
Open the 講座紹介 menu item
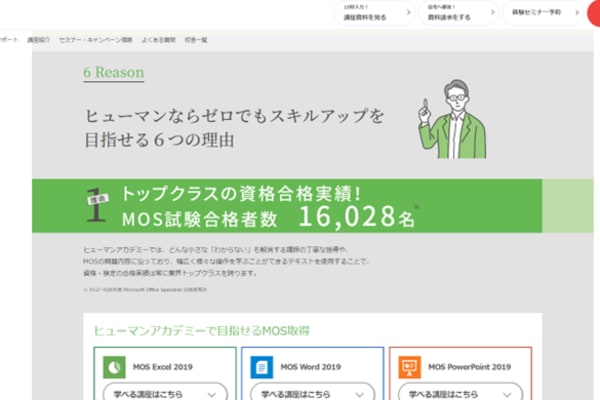click(38, 39)
